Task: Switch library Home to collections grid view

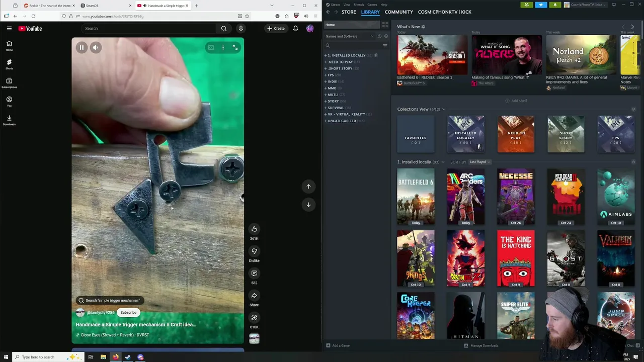Action: (385, 25)
